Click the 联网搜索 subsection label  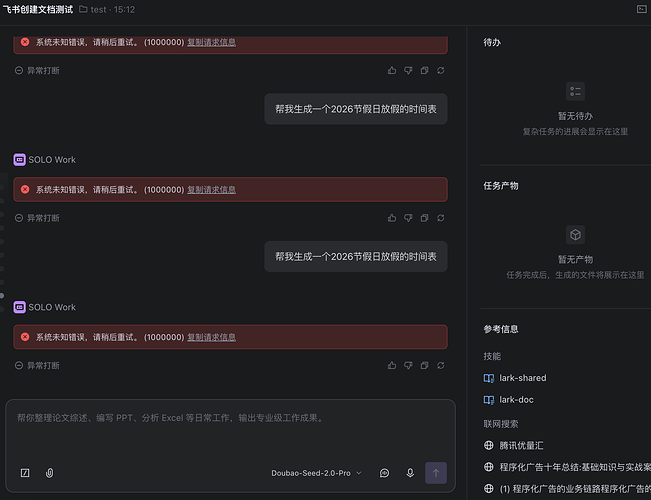click(501, 424)
